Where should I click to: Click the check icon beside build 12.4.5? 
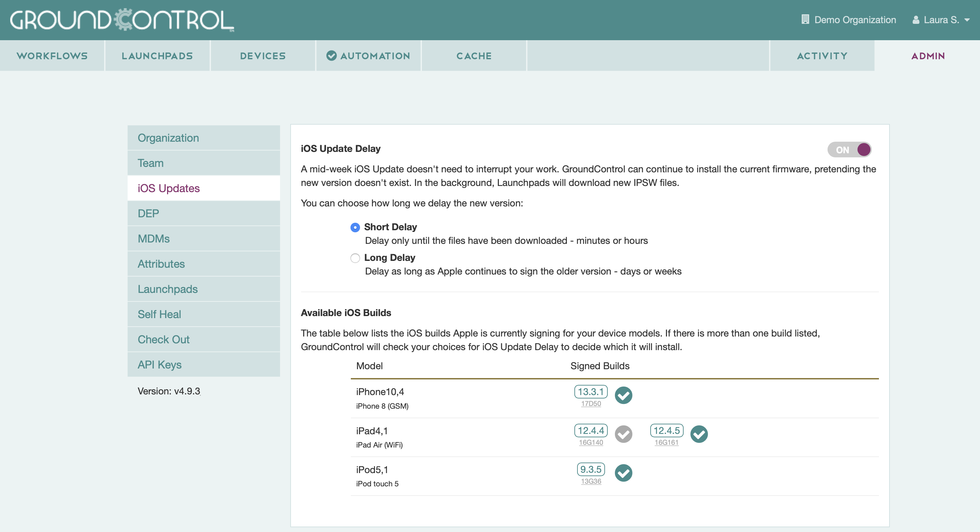(699, 434)
